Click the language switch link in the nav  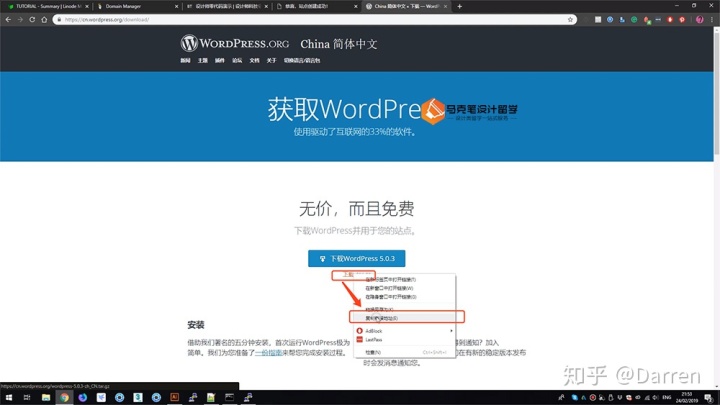(302, 61)
